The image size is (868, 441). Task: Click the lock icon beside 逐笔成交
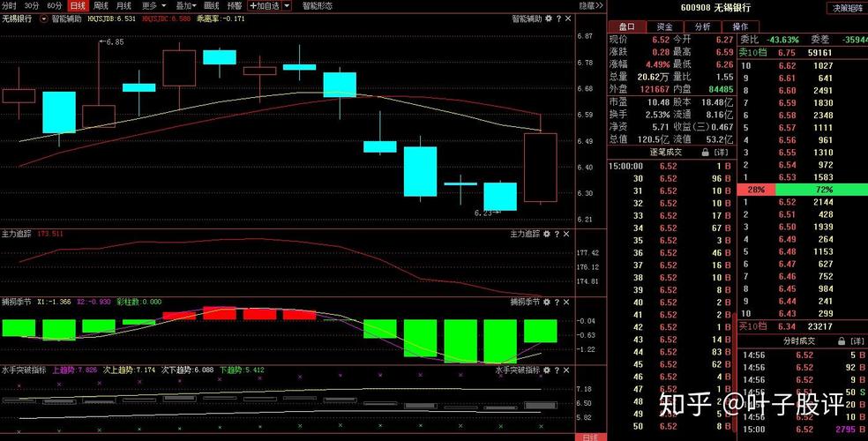pos(704,153)
